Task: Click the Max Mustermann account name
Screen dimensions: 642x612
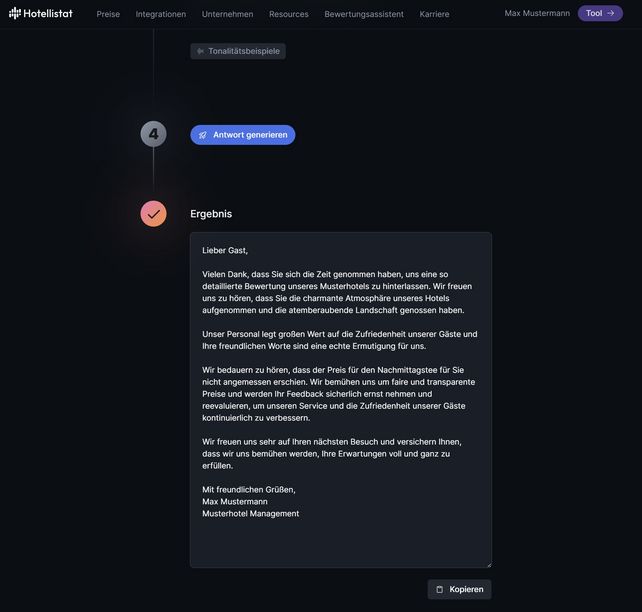Action: [537, 13]
